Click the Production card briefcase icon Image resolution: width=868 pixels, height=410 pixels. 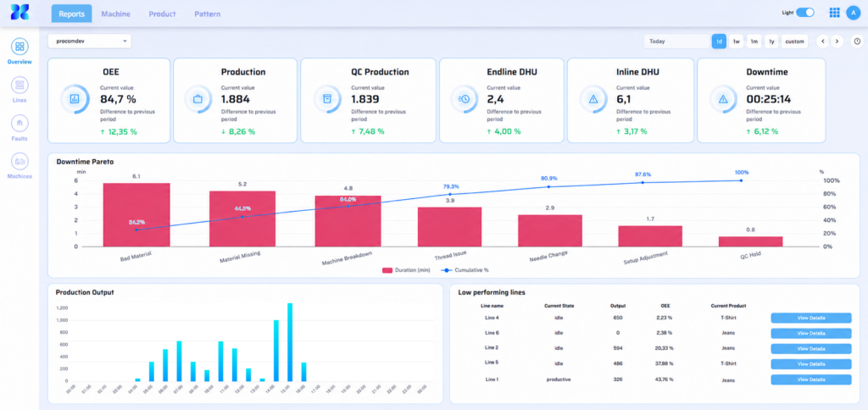tap(198, 100)
